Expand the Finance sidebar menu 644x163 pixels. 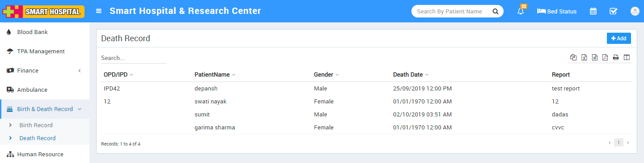pos(45,71)
